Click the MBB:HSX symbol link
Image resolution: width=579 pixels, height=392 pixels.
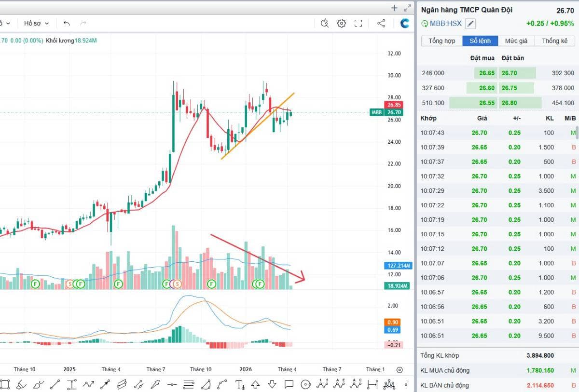(x=446, y=23)
